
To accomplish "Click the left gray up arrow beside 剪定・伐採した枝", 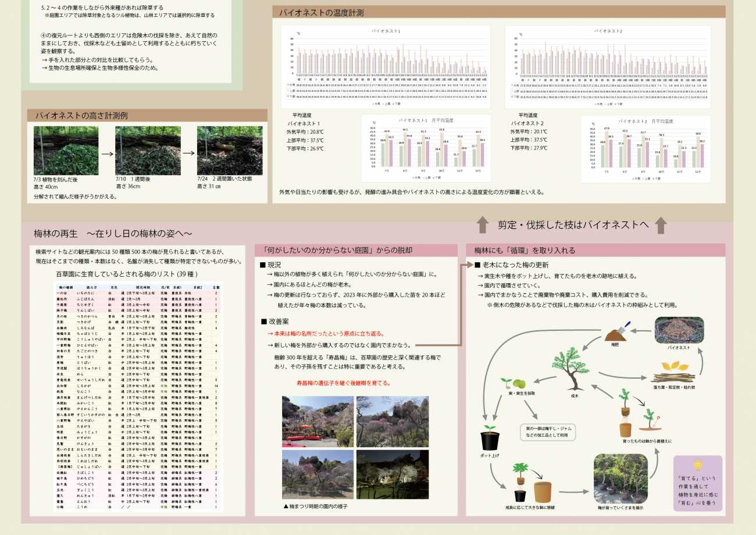I will tap(483, 224).
